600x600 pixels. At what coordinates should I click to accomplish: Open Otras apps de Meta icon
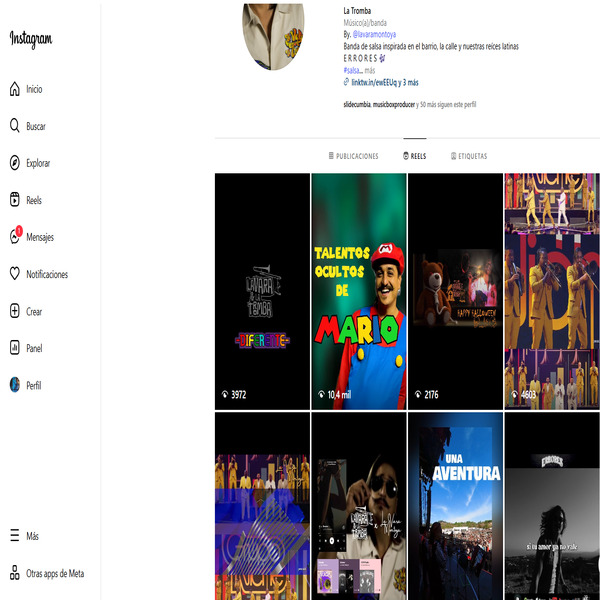[15, 573]
